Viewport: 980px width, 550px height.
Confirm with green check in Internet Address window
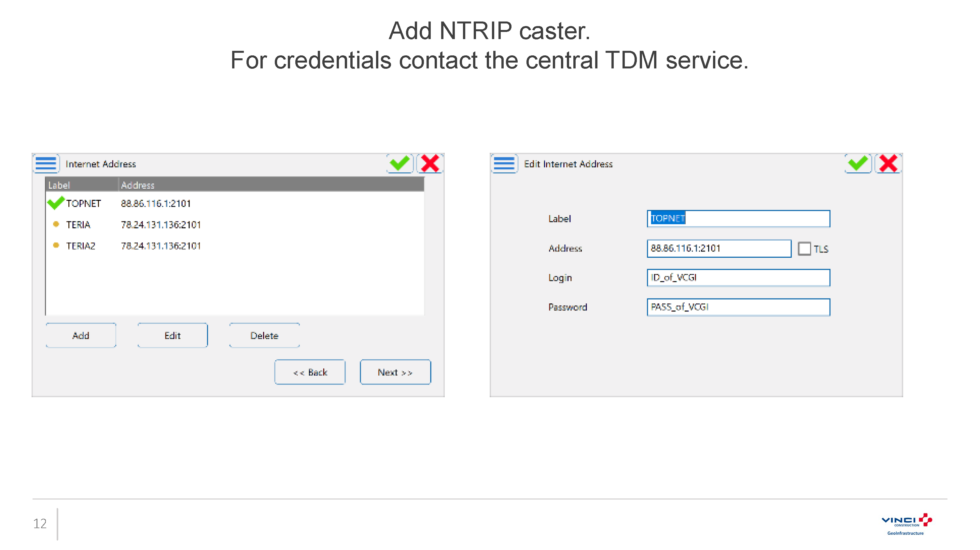[x=400, y=164]
